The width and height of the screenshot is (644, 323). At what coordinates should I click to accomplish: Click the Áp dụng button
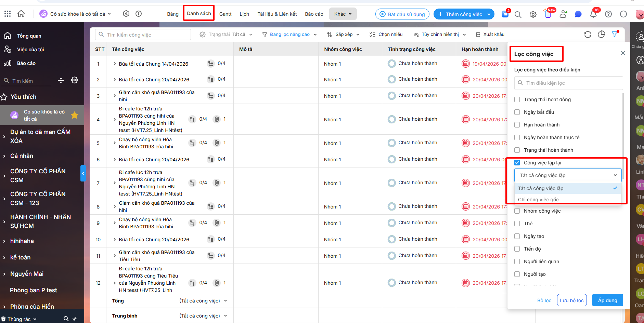coord(607,300)
